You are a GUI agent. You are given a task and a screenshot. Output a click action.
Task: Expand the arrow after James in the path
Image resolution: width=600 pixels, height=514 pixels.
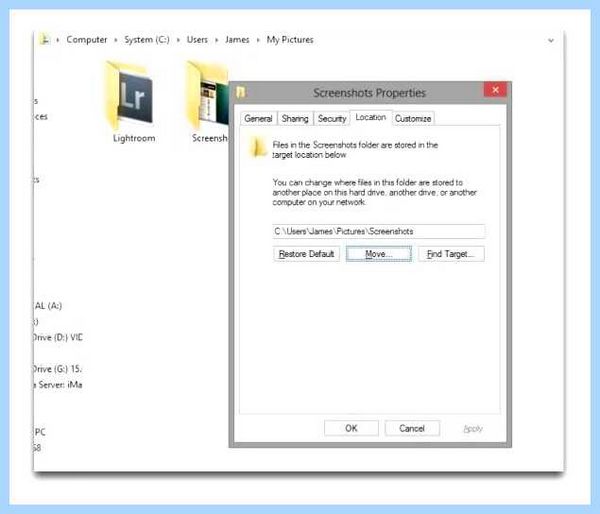coord(258,40)
